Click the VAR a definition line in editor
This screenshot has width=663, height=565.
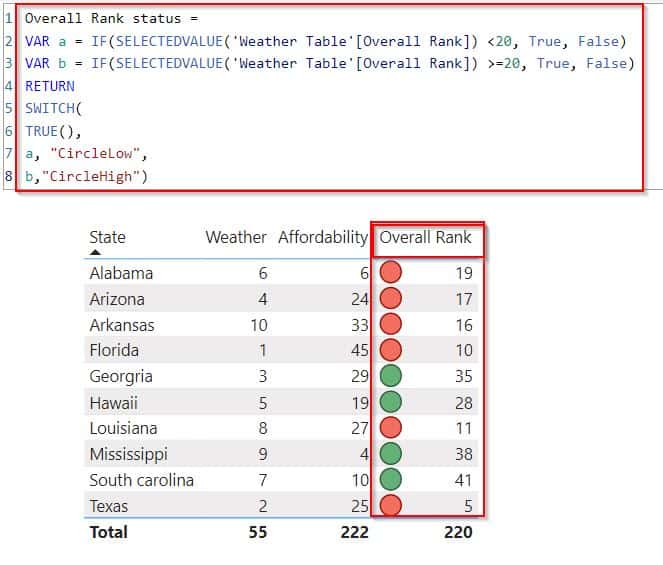[326, 41]
